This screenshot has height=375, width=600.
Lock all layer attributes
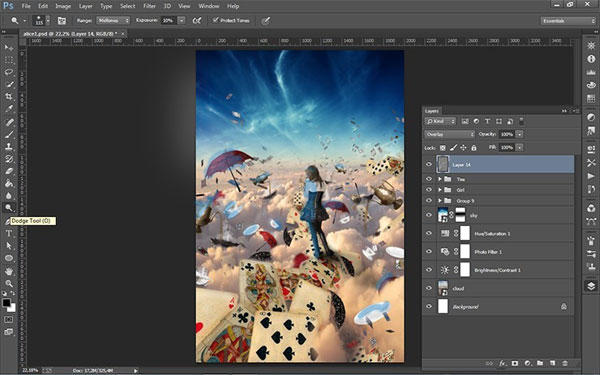pos(474,148)
